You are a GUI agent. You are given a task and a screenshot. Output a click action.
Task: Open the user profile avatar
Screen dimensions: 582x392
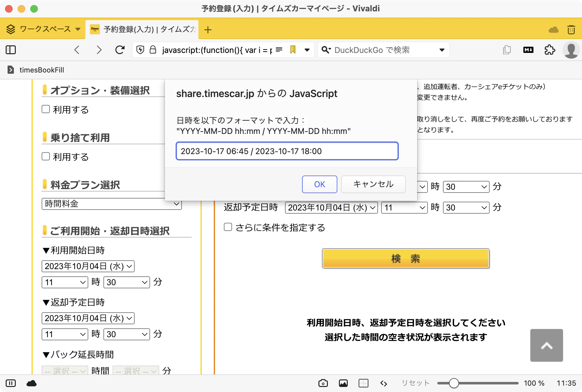(x=571, y=50)
